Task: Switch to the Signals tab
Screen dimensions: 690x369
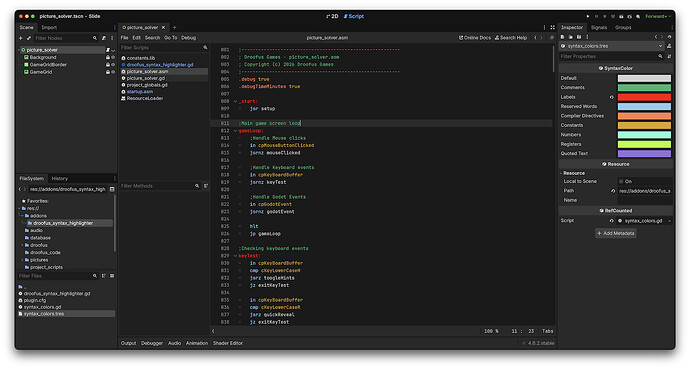Action: click(x=599, y=27)
